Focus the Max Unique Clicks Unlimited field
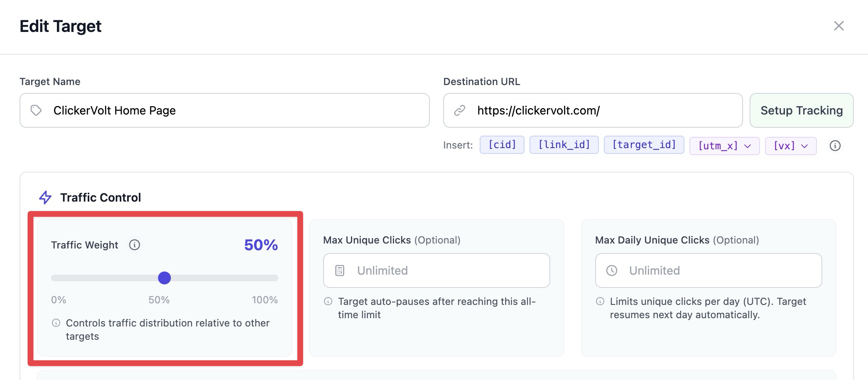Image resolution: width=868 pixels, height=380 pixels. coord(436,270)
